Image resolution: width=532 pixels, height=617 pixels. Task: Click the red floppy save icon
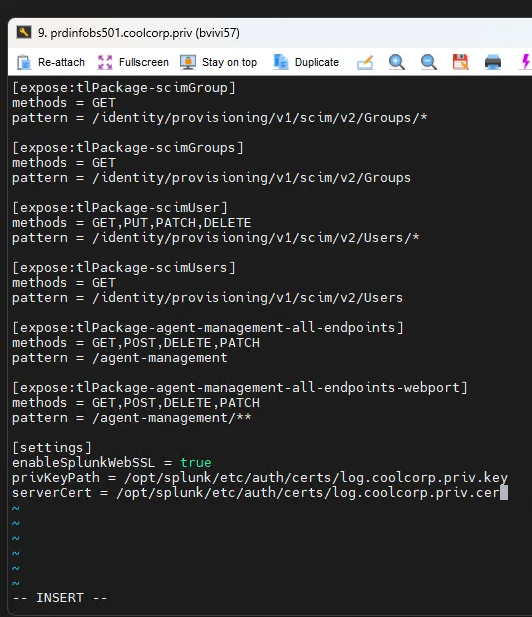pos(460,62)
